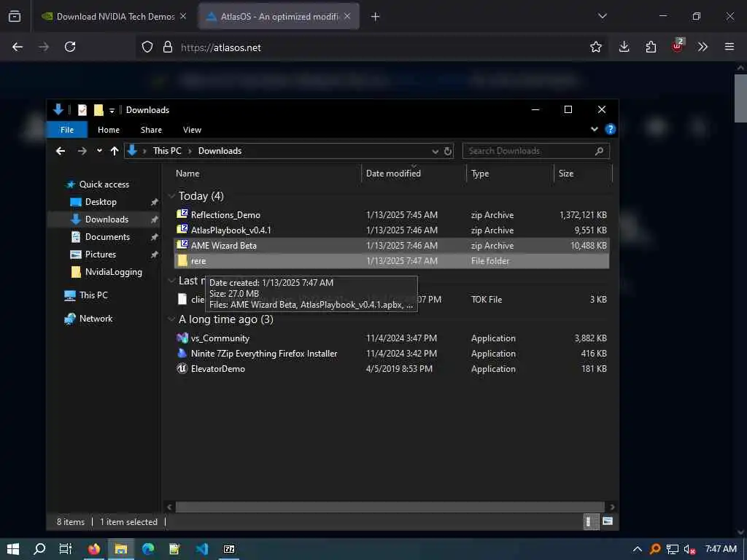This screenshot has height=560, width=747.
Task: Close the Download NVIDIA Tech Demos tab
Action: click(183, 16)
